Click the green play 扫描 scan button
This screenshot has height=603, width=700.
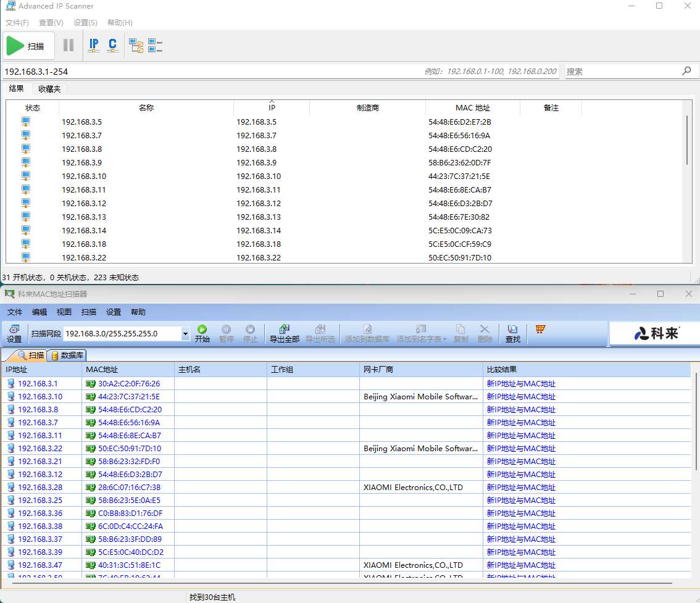click(x=27, y=46)
